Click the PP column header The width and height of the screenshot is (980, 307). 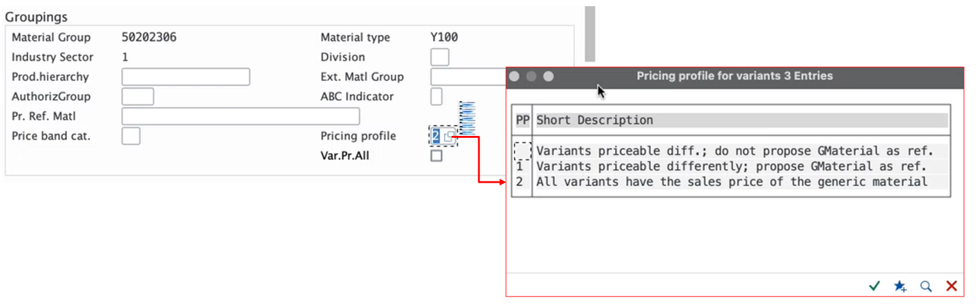[x=522, y=121]
